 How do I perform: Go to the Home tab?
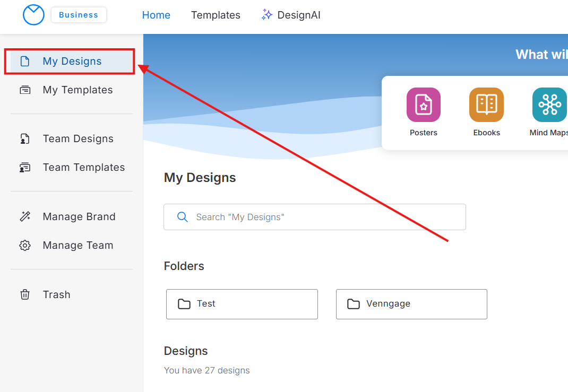(156, 15)
